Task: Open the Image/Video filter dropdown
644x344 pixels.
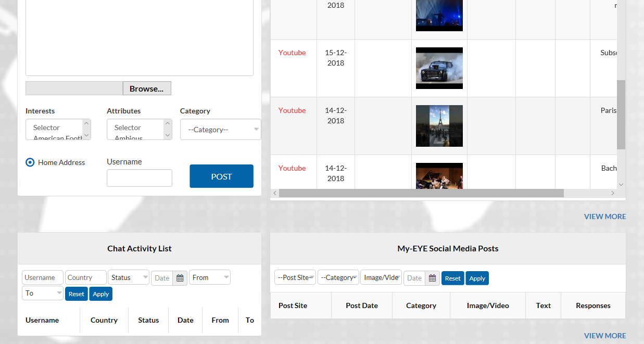Action: click(381, 277)
